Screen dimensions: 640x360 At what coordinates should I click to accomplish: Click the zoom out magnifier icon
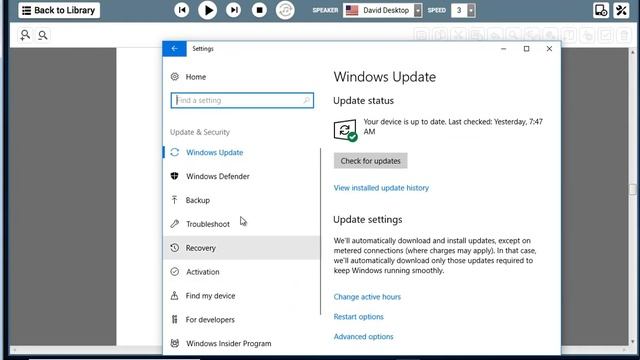click(x=42, y=35)
